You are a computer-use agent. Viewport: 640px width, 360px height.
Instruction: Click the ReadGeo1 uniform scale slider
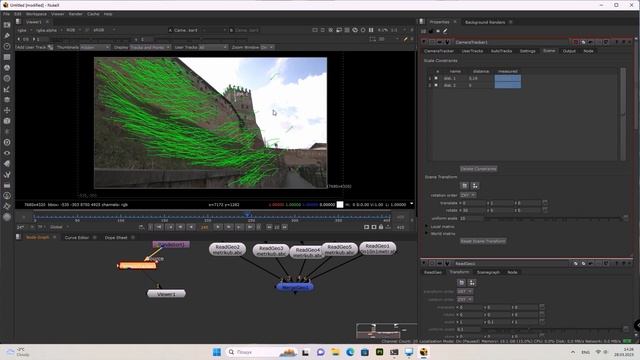coord(553,329)
